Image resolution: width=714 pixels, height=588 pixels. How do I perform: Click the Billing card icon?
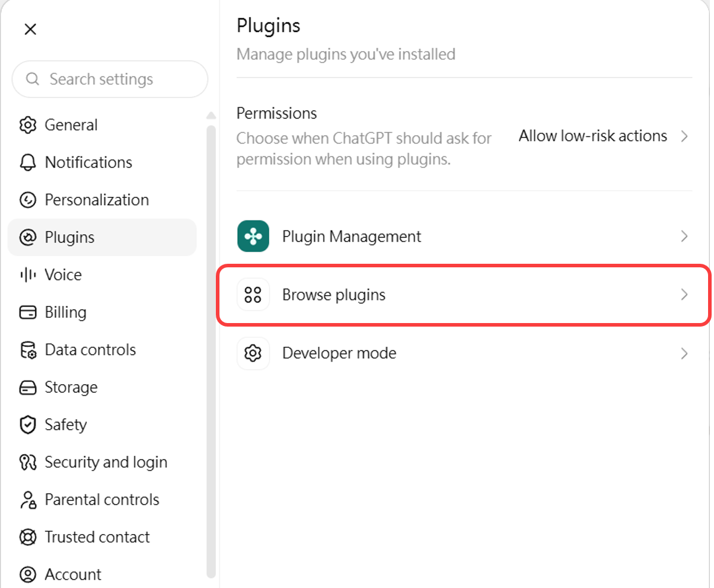[x=27, y=312]
